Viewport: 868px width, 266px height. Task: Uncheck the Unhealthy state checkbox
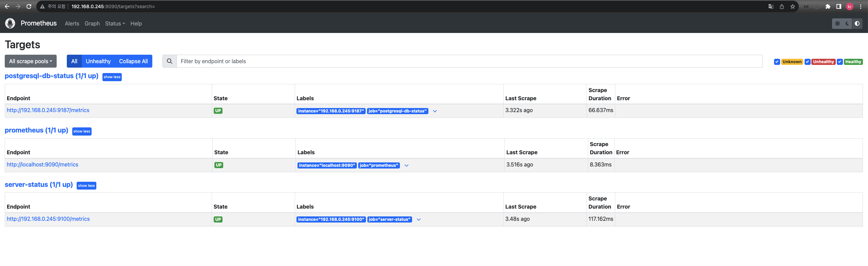(x=808, y=62)
